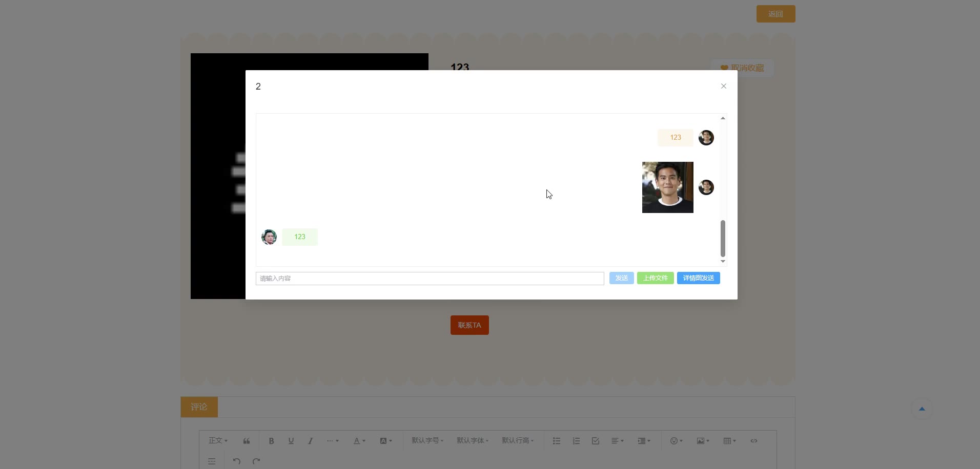
Task: Switch to the 评论 tab
Action: [199, 407]
